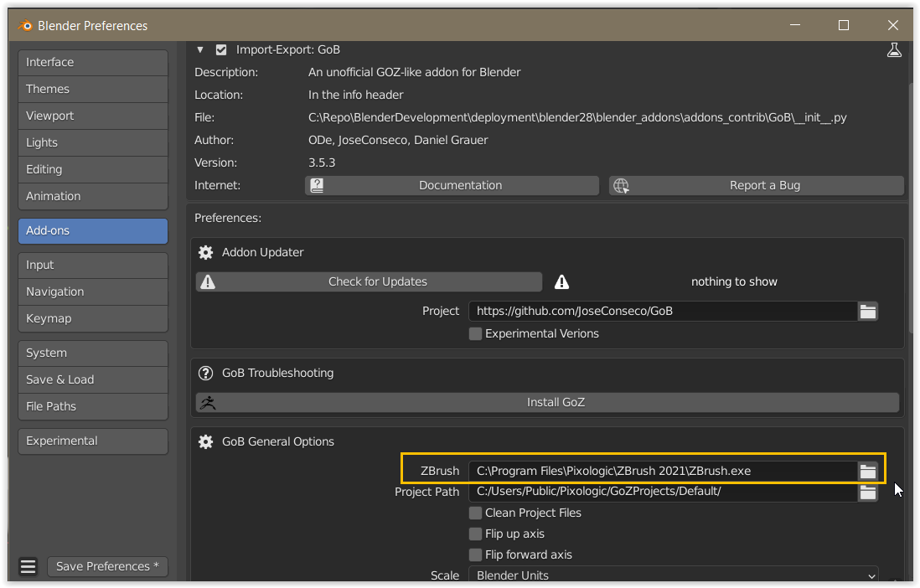Disable the Import-Export GoB addon checkbox
This screenshot has height=588, width=920.
click(221, 50)
